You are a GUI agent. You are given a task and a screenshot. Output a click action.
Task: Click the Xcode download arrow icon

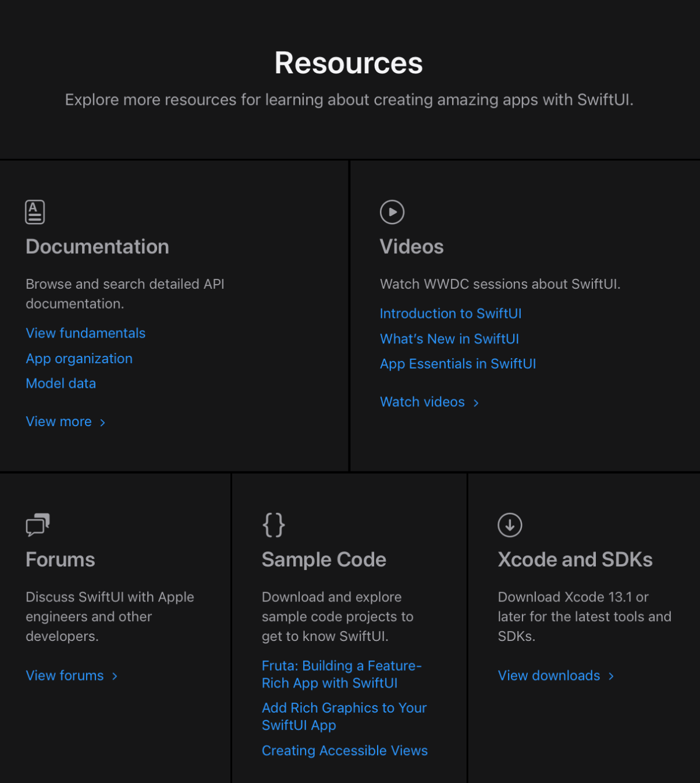pos(510,525)
